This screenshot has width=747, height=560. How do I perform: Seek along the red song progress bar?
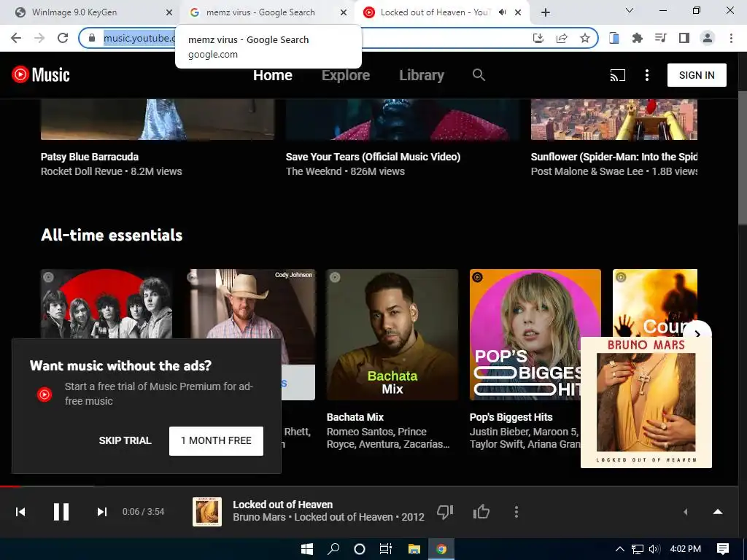(x=369, y=486)
